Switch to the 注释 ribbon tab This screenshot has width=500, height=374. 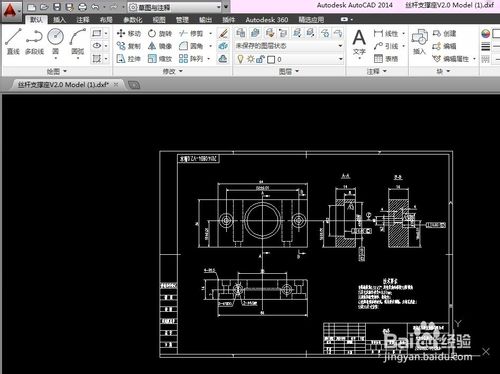(x=82, y=20)
